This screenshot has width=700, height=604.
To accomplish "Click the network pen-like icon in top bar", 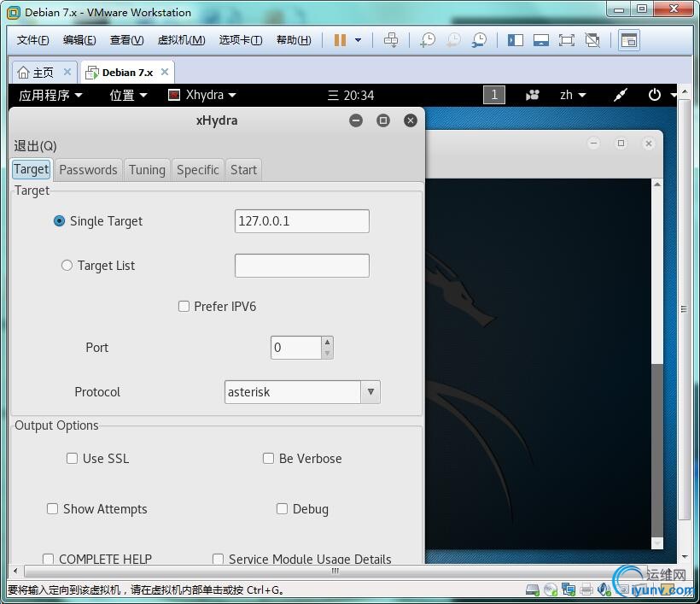I will pos(621,95).
